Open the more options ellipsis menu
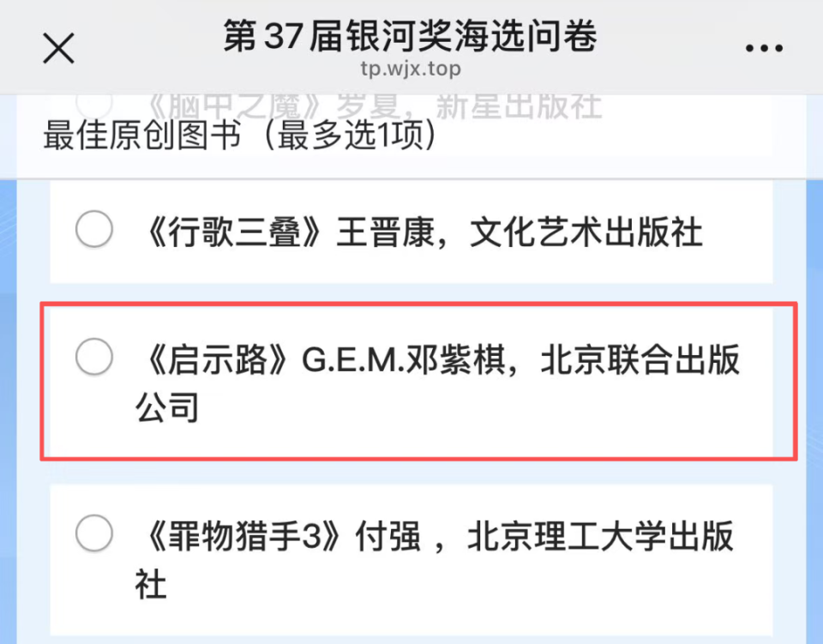 (763, 47)
